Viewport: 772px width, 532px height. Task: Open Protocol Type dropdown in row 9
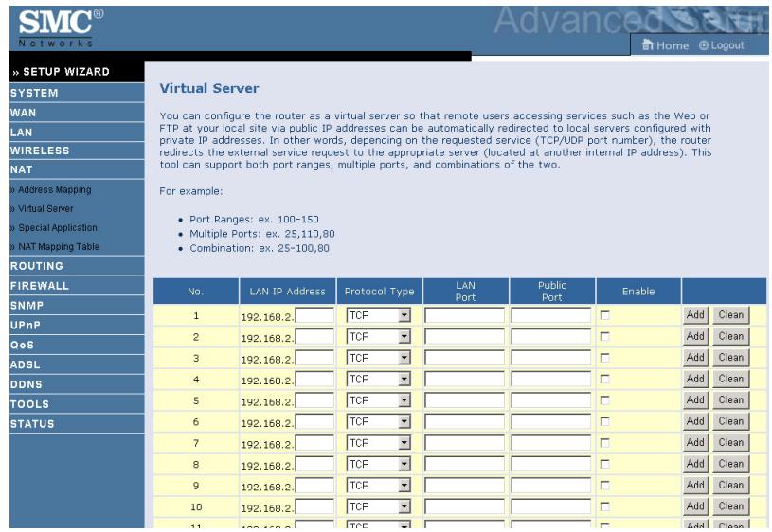pos(379,486)
